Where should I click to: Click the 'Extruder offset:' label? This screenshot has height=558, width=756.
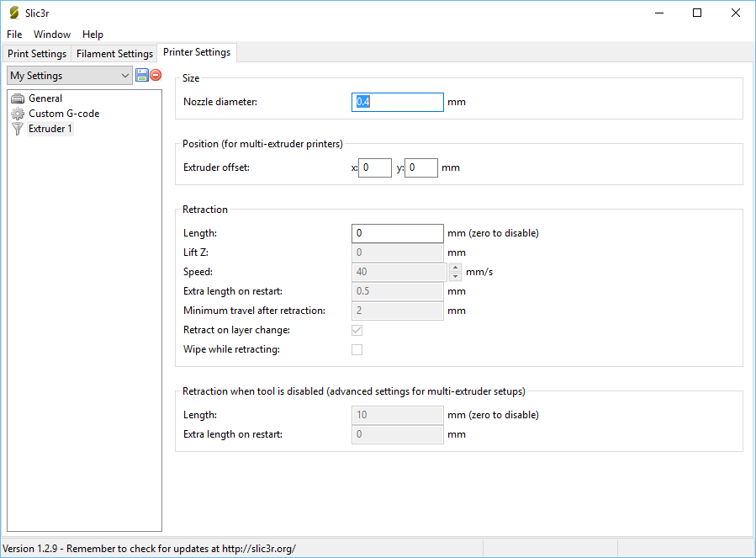tap(216, 167)
